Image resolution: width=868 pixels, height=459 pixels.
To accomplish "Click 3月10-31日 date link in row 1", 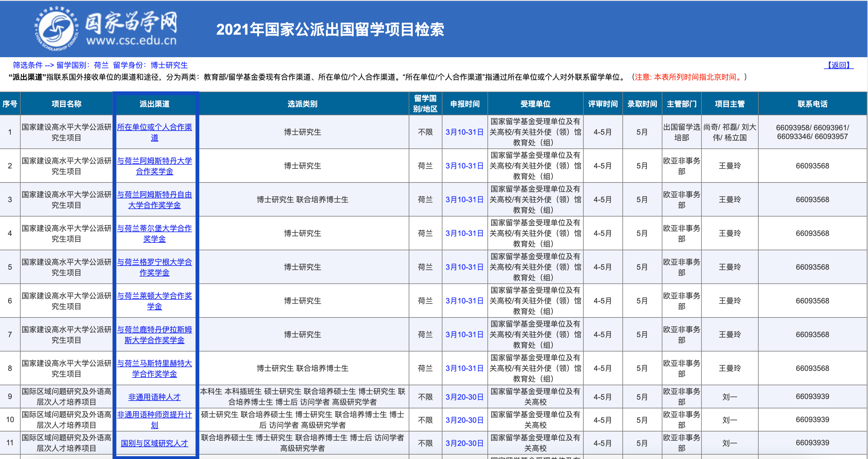I will [464, 132].
